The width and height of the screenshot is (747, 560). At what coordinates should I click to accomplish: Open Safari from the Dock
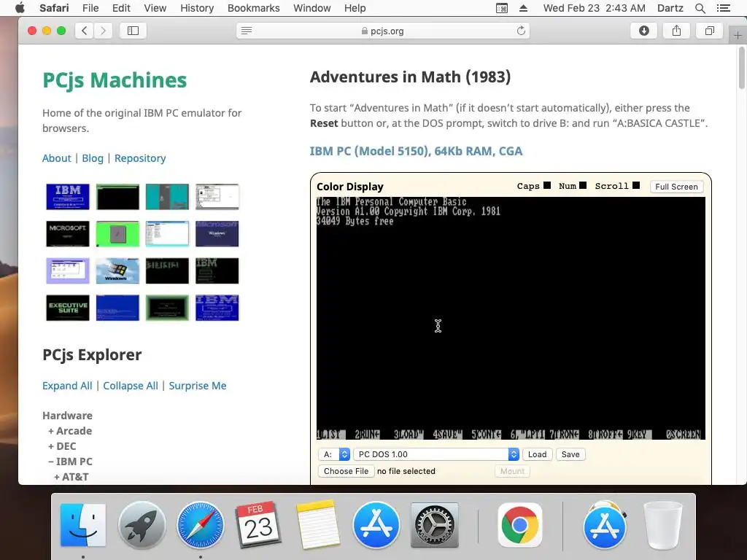(x=200, y=525)
